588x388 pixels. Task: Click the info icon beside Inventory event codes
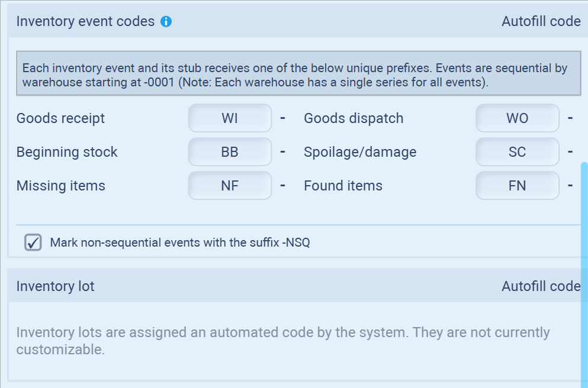tap(166, 22)
